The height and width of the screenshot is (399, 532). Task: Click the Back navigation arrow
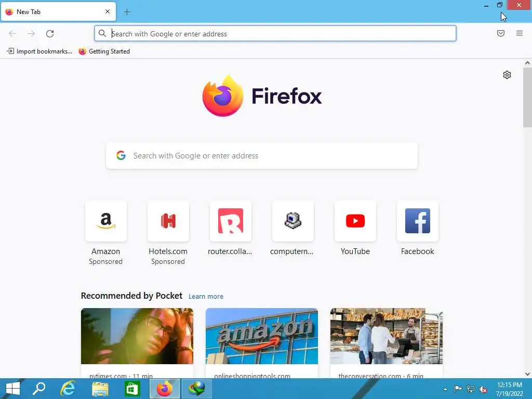12,34
